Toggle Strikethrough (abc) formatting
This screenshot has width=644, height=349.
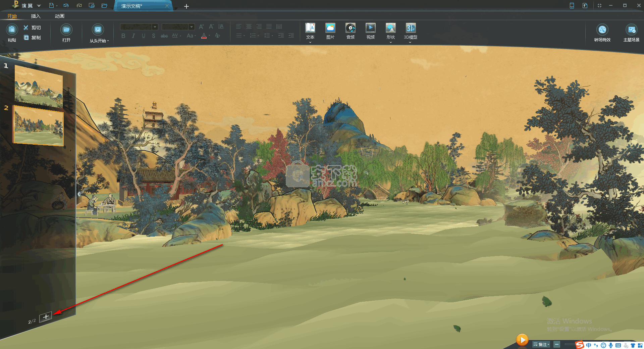click(x=164, y=36)
